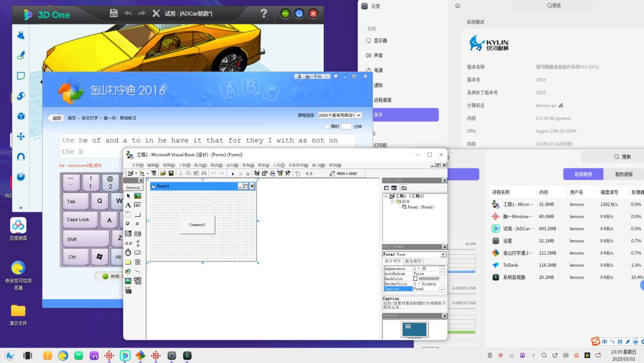This screenshot has width=644, height=363.
Task: Select the ToDesk process row
Action: 567,265
